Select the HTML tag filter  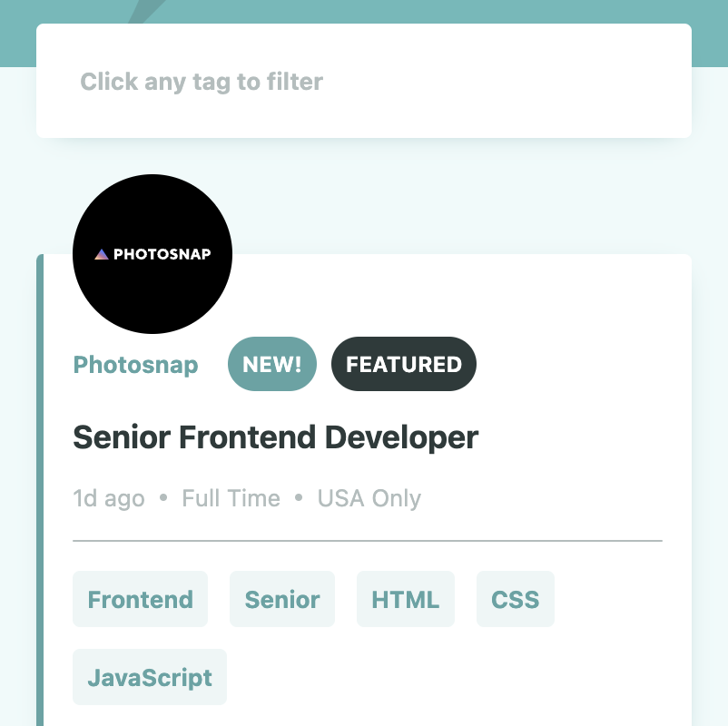(x=406, y=600)
